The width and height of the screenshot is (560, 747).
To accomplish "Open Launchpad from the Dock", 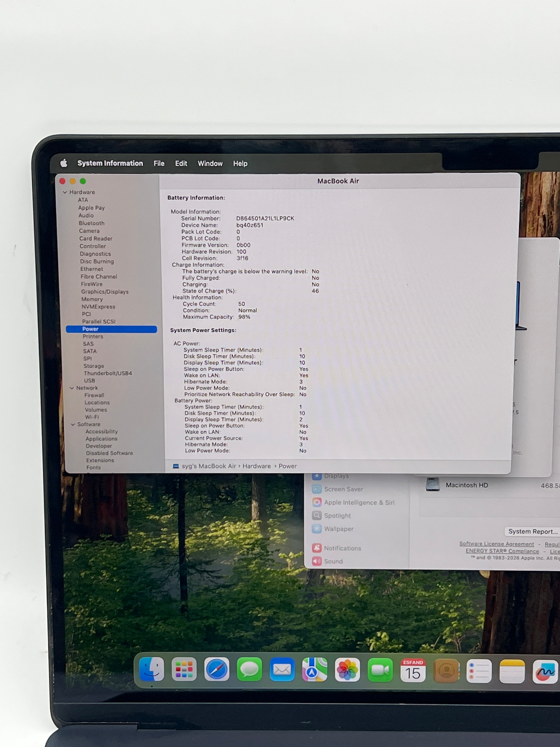I will (x=184, y=669).
